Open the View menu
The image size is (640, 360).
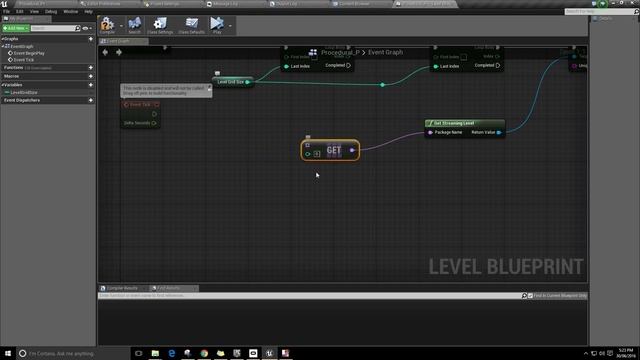(x=34, y=11)
